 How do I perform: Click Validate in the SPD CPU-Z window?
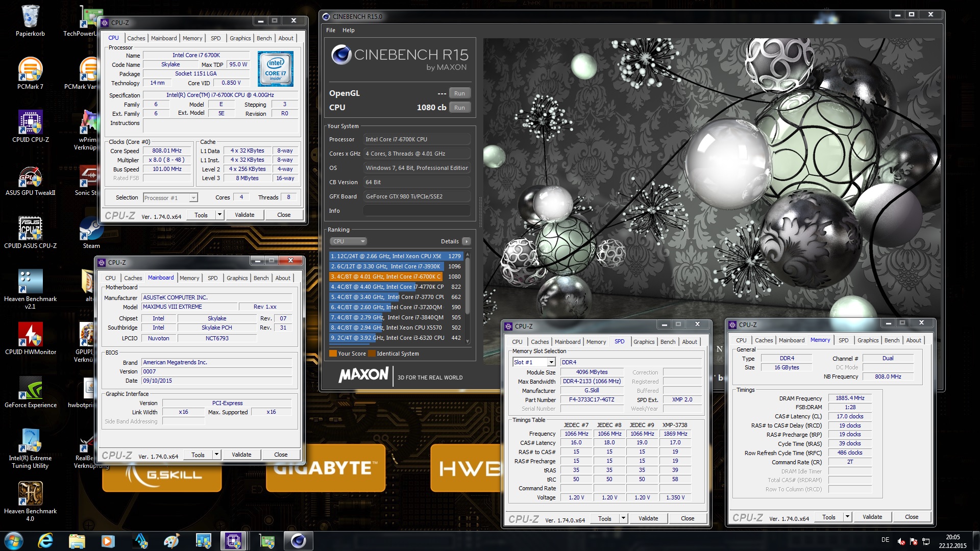point(648,518)
